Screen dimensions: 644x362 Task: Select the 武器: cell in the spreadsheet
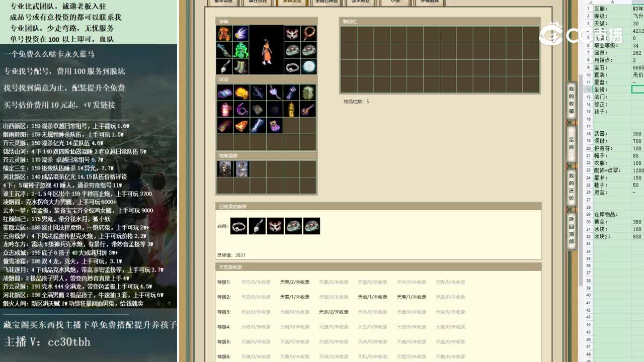click(x=612, y=134)
